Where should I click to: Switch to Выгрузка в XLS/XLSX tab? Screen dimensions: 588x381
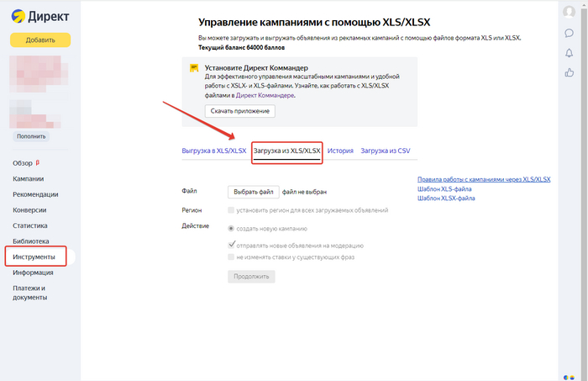point(214,151)
